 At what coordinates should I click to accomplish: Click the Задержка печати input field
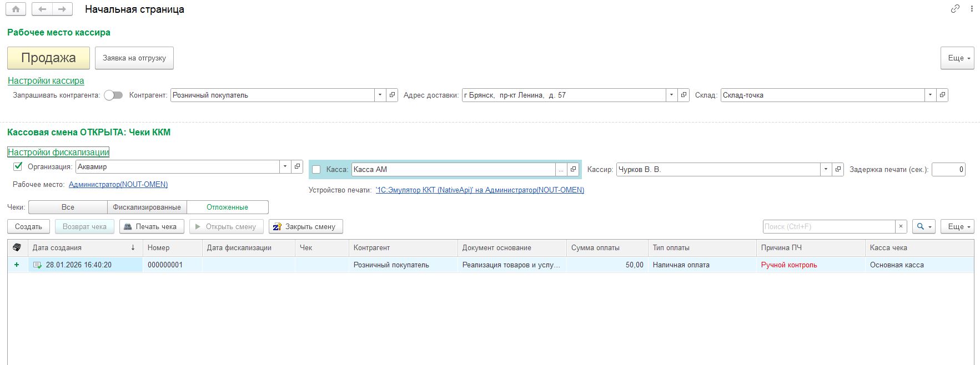948,169
